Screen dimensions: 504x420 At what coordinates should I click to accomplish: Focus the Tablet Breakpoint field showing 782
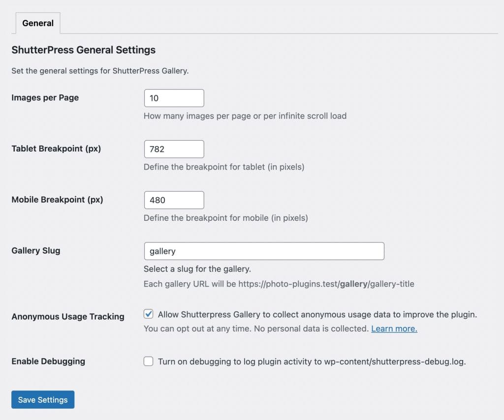point(174,149)
